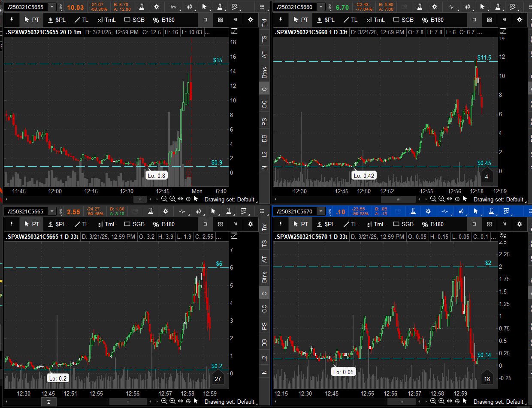Open the Studies flask icon in the C5665 chart header
The height and width of the screenshot is (408, 532).
pyautogui.click(x=151, y=211)
